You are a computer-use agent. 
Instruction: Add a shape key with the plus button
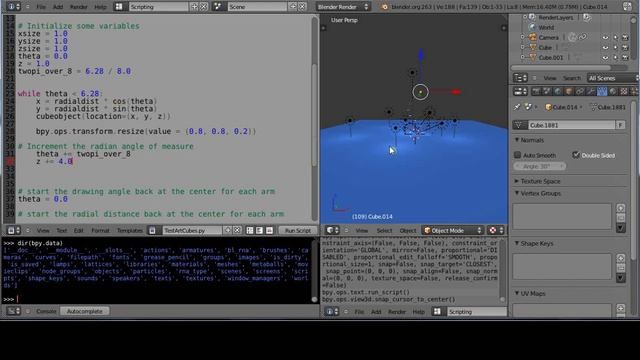coord(621,258)
